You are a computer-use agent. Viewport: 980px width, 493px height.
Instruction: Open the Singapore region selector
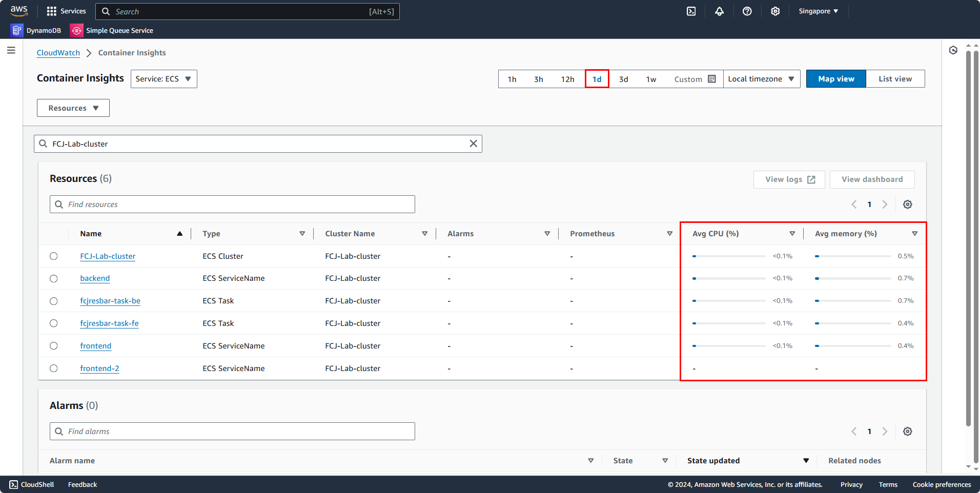(819, 11)
